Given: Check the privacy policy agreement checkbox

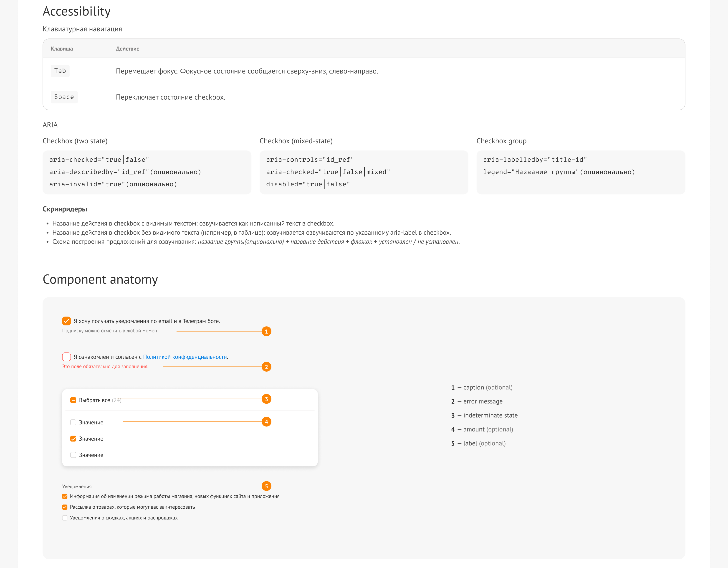Looking at the screenshot, I should [66, 357].
